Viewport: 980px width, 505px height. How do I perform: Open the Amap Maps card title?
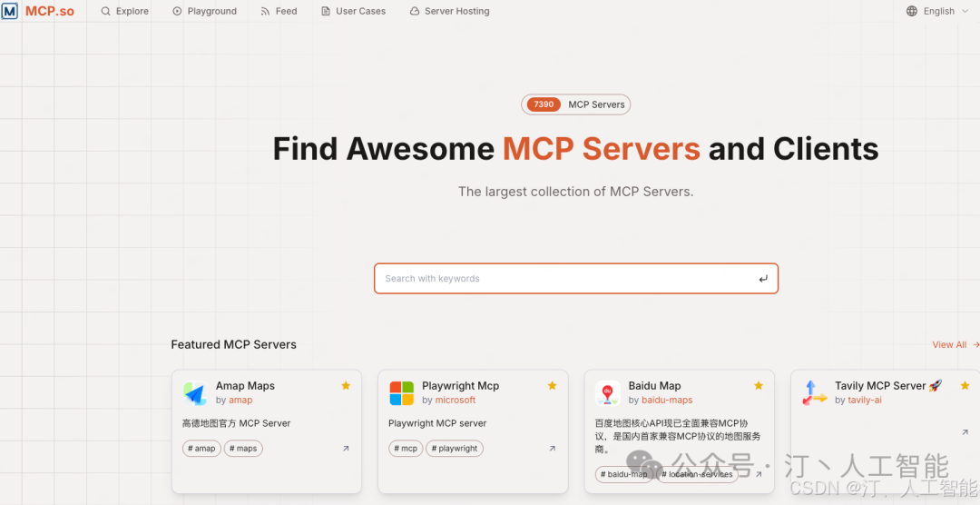click(x=245, y=386)
